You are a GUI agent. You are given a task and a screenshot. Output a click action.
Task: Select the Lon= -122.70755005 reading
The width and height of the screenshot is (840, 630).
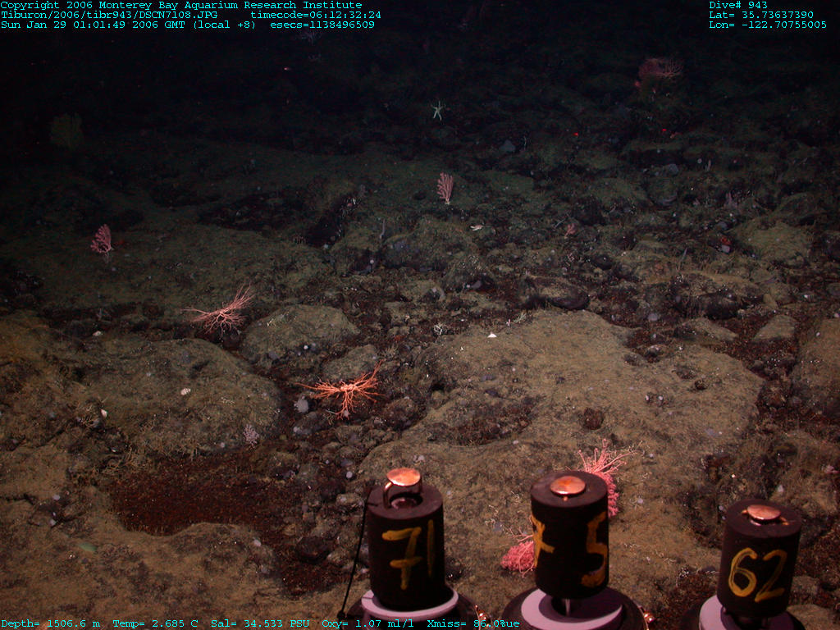(768, 25)
